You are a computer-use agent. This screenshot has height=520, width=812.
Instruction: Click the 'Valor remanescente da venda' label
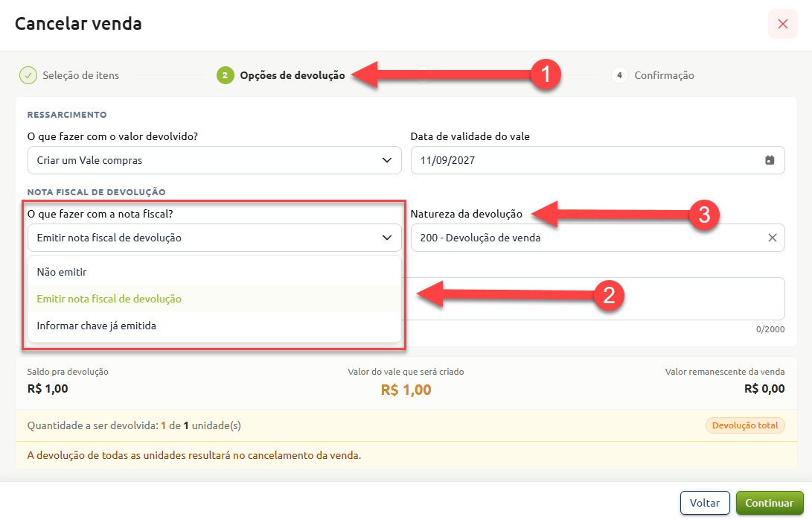coord(724,372)
